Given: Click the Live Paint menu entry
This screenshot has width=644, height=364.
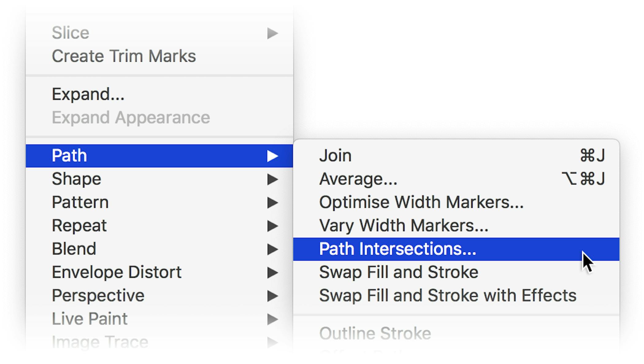Looking at the screenshot, I should 90,319.
